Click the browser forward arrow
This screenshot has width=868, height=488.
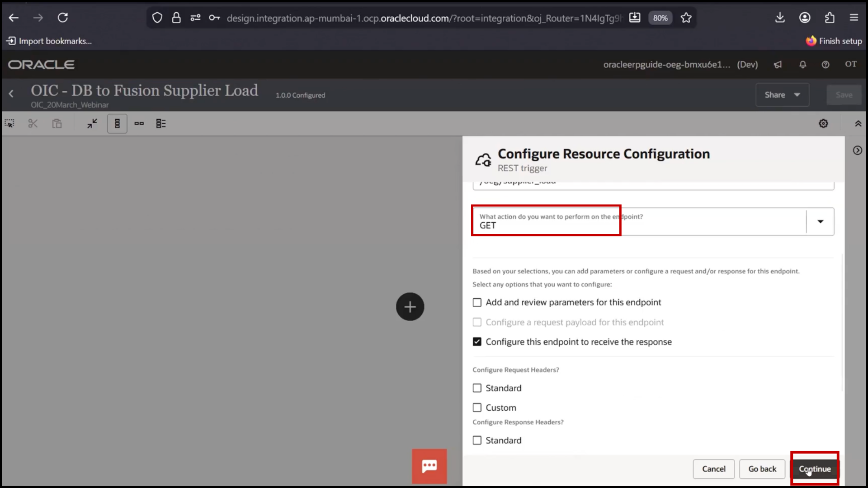click(x=38, y=18)
